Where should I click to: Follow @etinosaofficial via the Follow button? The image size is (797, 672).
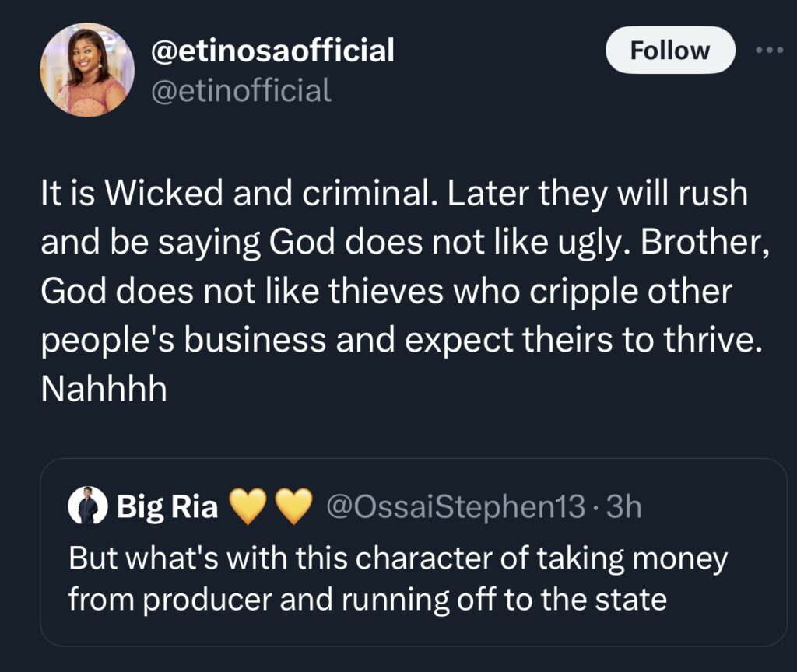pyautogui.click(x=670, y=50)
